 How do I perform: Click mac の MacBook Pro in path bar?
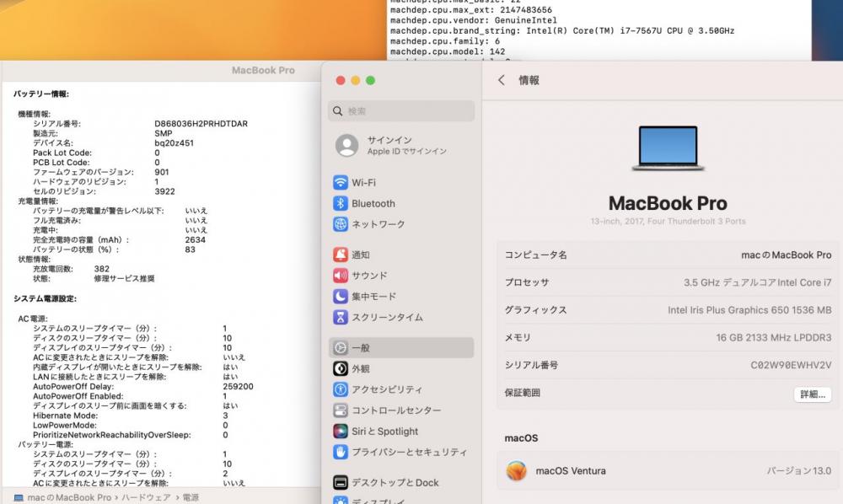pyautogui.click(x=69, y=497)
